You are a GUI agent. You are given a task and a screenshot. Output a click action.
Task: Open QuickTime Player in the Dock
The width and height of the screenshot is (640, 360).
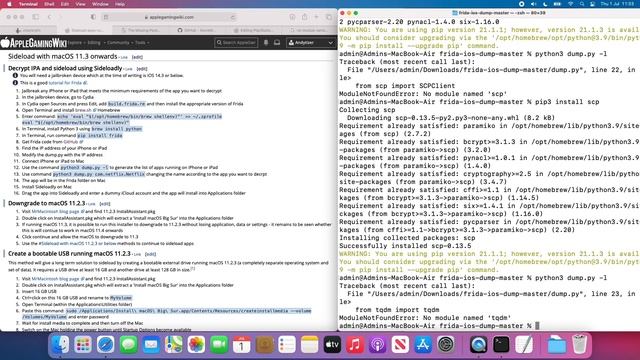(x=478, y=344)
